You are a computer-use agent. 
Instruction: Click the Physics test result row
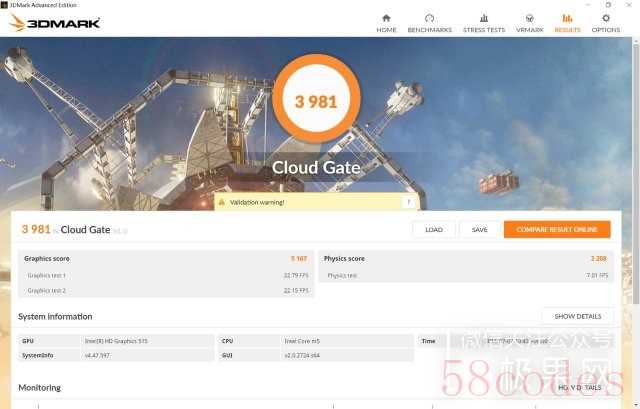click(x=465, y=275)
